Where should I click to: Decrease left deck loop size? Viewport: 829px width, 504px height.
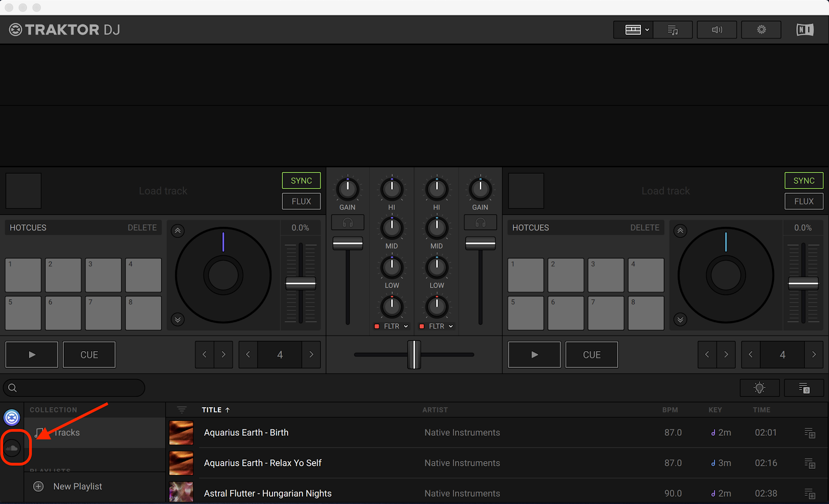pos(248,355)
